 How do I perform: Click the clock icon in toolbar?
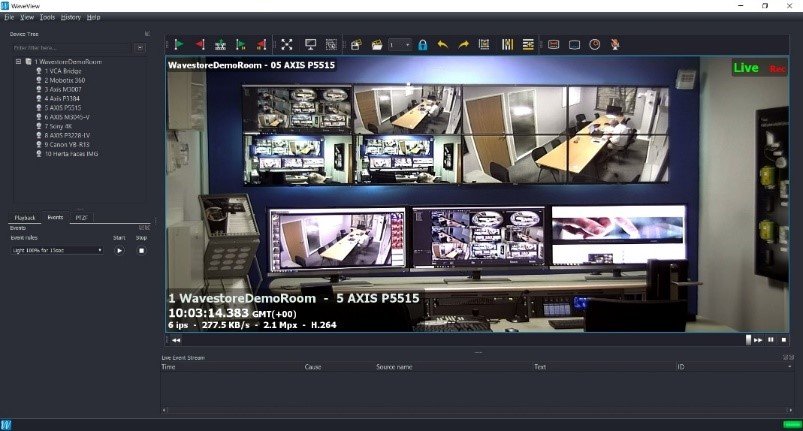[x=595, y=44]
